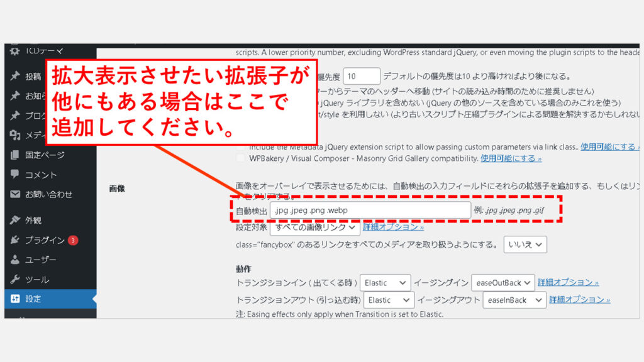
Task: Click the priority number field showing 10
Action: (362, 76)
